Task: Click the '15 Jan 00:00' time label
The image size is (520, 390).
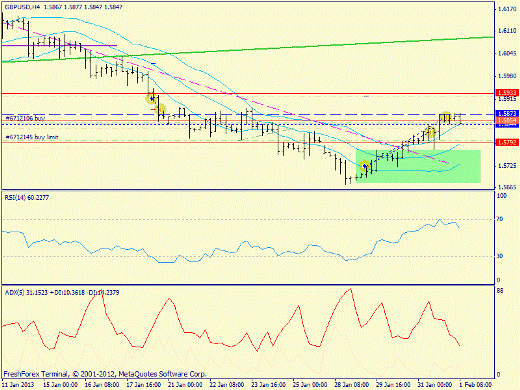Action: (x=60, y=385)
